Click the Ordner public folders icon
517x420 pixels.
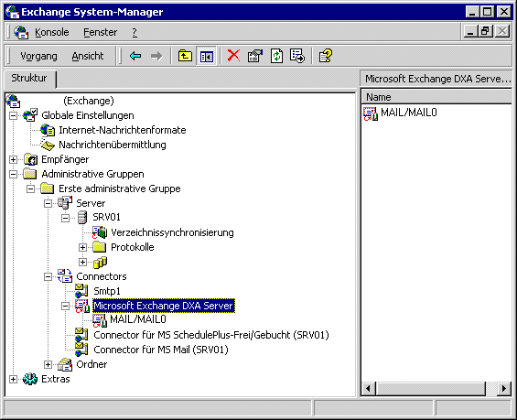[65, 364]
